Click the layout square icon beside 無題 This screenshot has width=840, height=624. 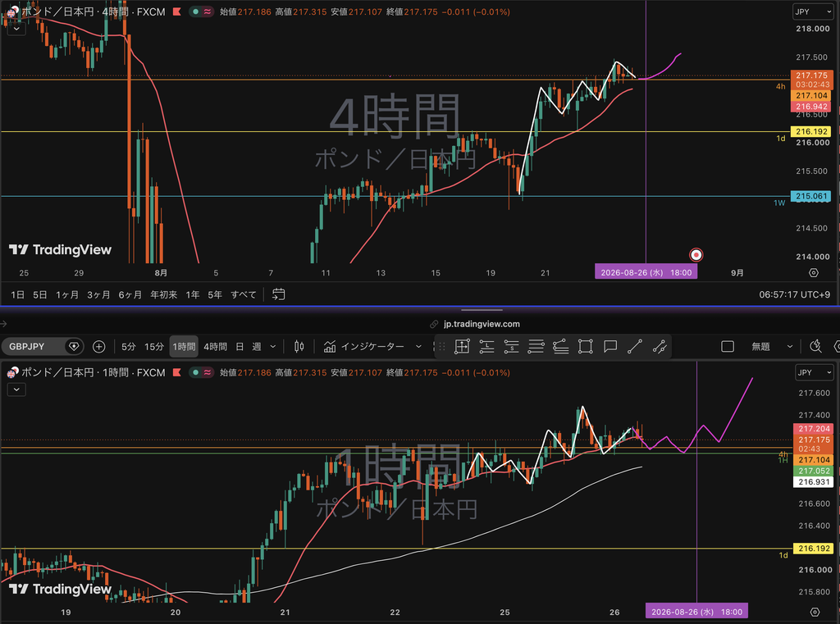728,347
